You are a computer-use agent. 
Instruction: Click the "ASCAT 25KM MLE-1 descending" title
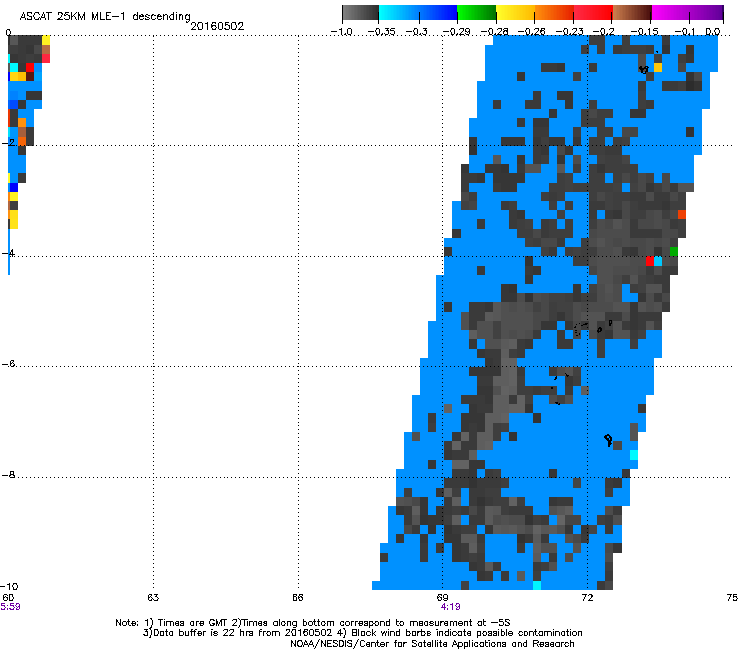pos(105,17)
